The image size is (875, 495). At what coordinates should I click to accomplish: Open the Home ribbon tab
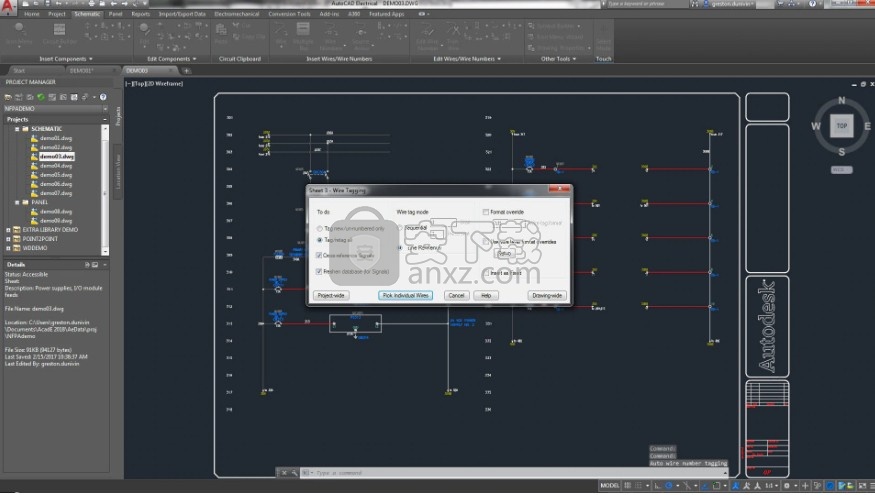(x=32, y=14)
